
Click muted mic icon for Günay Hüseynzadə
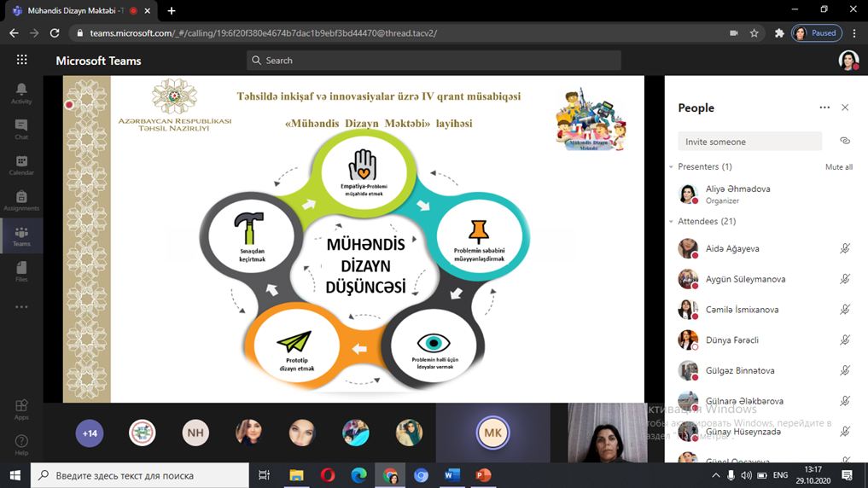(x=845, y=431)
